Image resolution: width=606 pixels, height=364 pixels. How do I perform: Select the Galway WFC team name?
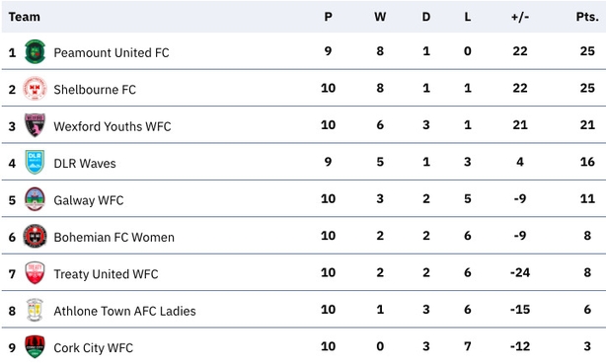[89, 200]
